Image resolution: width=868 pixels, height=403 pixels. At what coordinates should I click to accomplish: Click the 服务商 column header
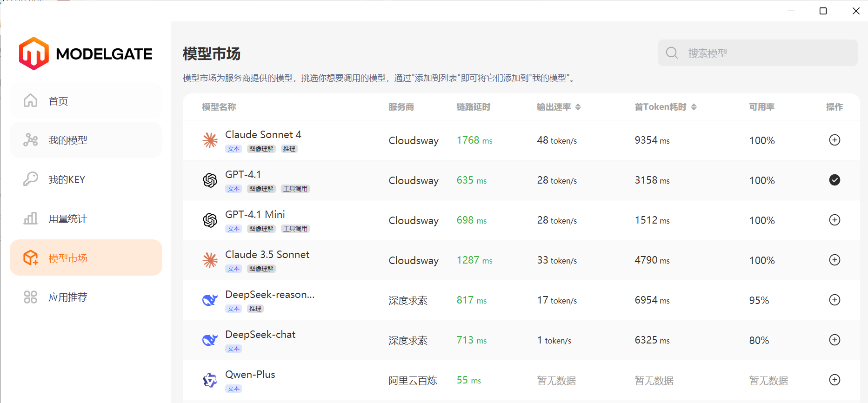coord(401,107)
